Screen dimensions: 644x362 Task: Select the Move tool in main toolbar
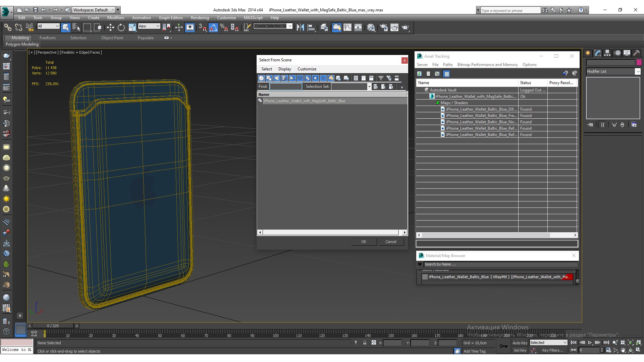110,27
